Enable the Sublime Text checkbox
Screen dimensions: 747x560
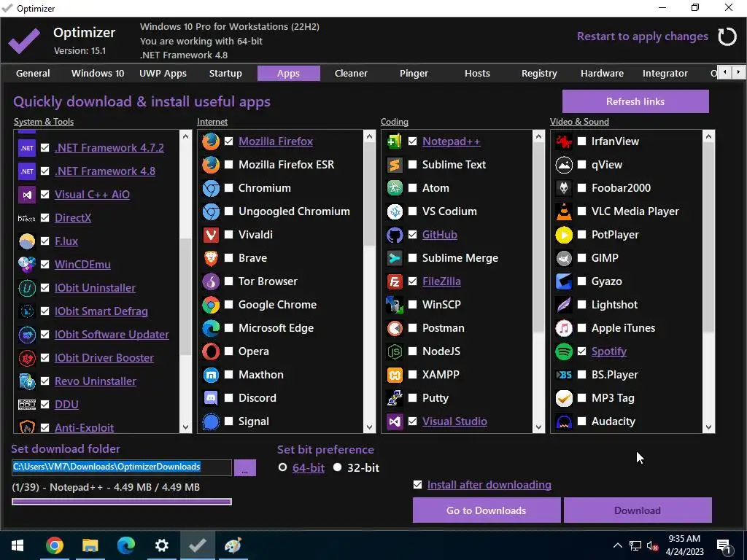point(413,165)
